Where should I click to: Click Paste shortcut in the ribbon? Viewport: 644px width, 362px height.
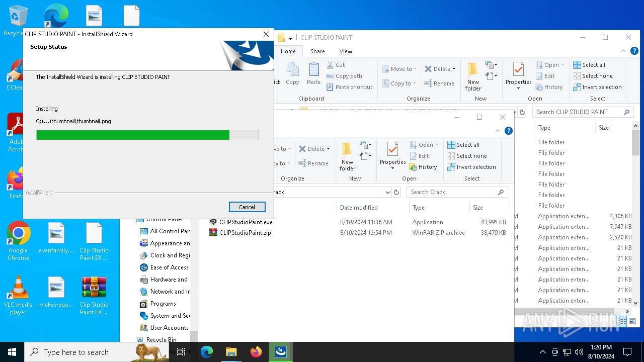[x=349, y=87]
